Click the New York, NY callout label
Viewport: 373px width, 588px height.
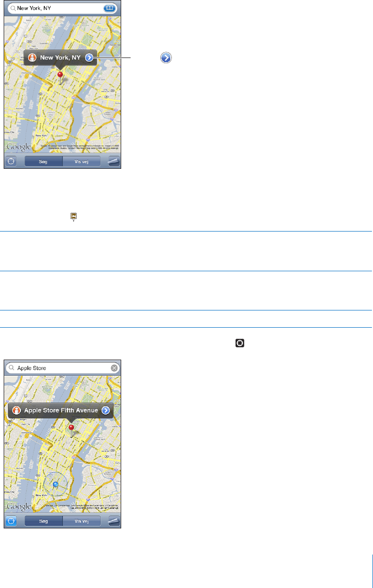(61, 58)
